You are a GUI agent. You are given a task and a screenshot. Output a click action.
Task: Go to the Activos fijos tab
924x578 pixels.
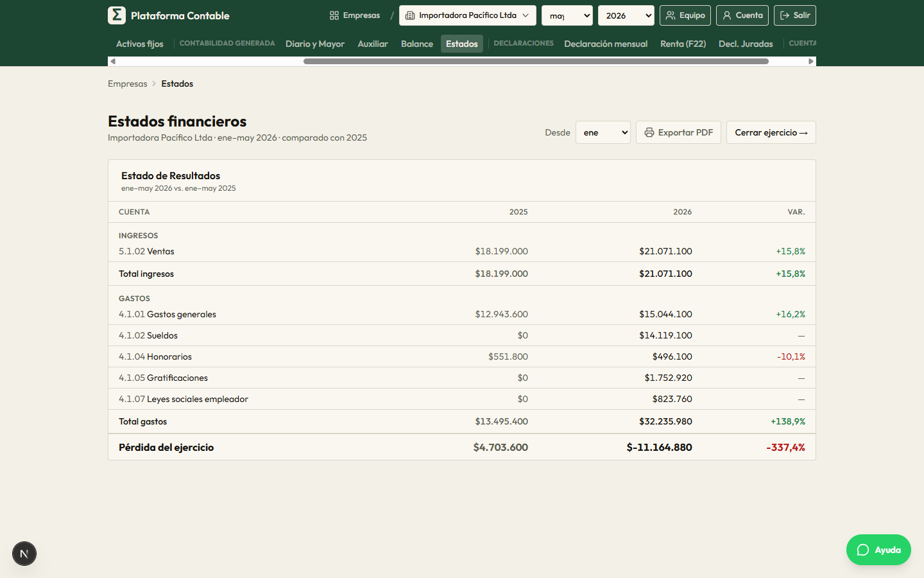tap(140, 44)
